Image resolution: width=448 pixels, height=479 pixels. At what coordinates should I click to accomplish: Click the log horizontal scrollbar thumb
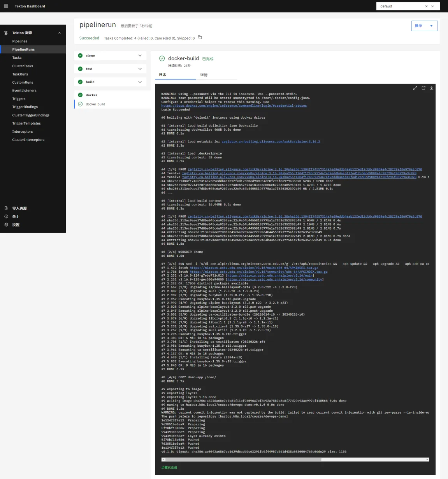click(243, 460)
